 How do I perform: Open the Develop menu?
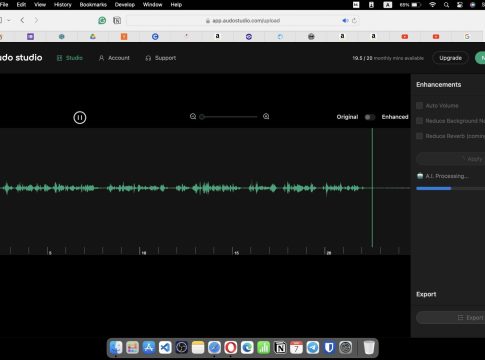point(125,5)
